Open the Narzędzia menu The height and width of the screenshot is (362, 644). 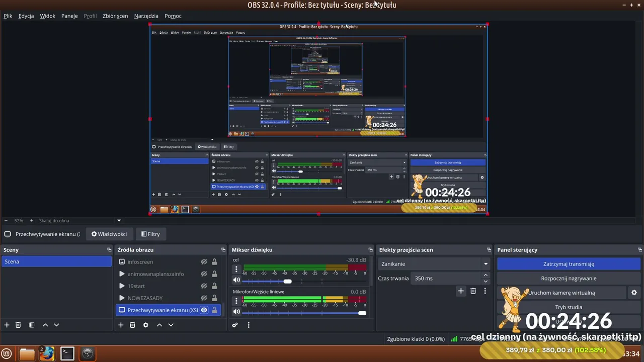tap(146, 16)
